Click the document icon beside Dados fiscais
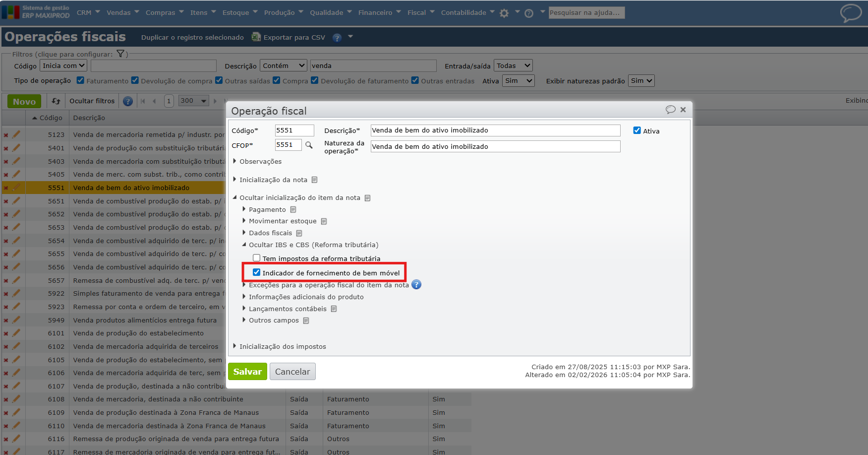This screenshot has width=868, height=455. pyautogui.click(x=299, y=233)
